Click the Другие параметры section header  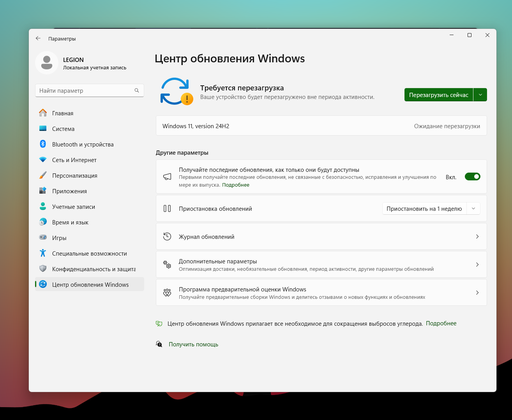pos(182,152)
